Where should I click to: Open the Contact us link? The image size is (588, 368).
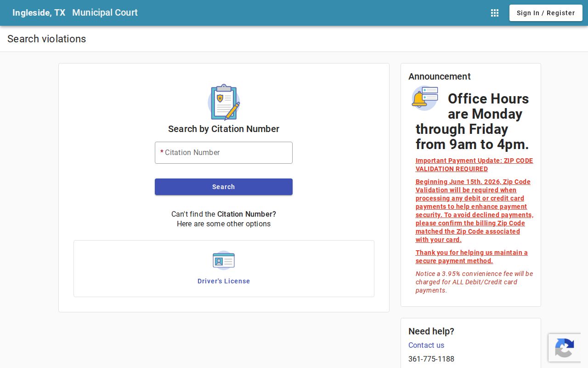(426, 345)
